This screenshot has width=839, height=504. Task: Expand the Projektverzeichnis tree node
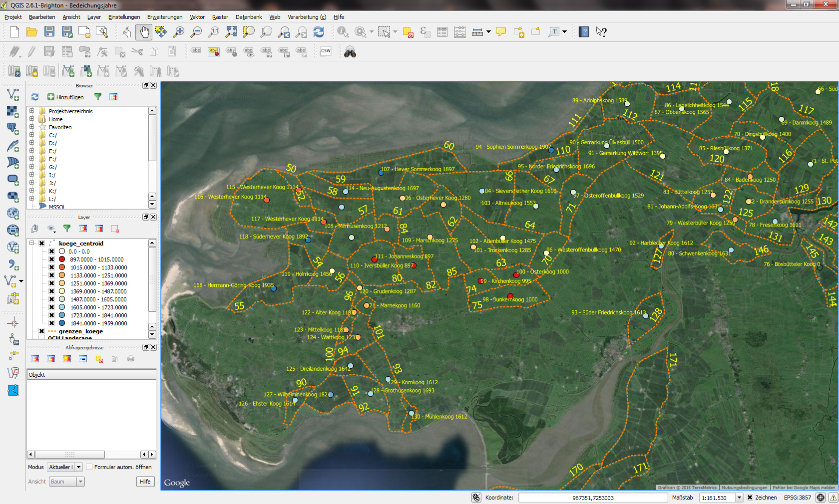[x=32, y=111]
